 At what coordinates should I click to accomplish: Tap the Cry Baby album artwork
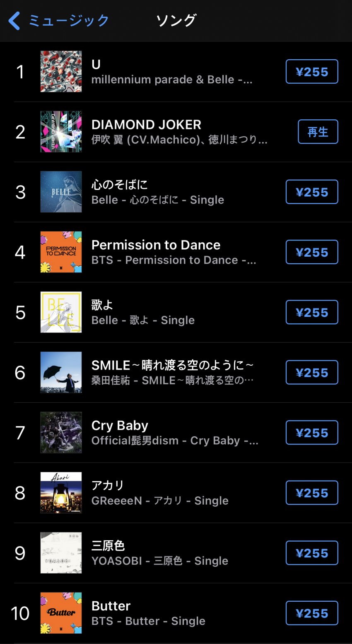[x=61, y=433]
